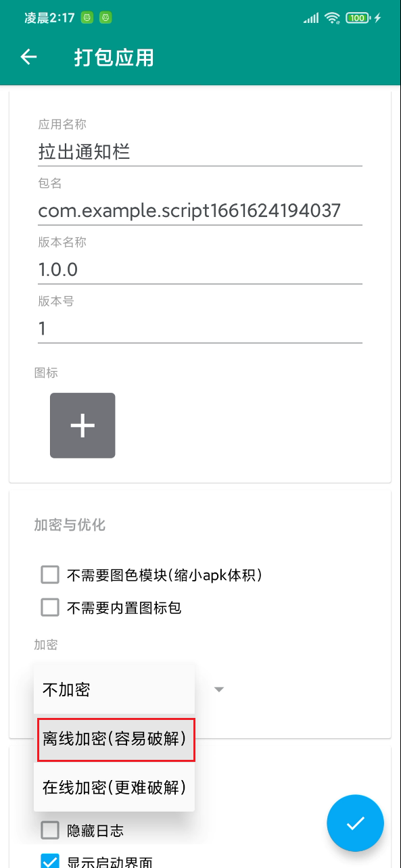
Task: Tap the 版本名称 field showing 1.0.0
Action: pos(199,270)
